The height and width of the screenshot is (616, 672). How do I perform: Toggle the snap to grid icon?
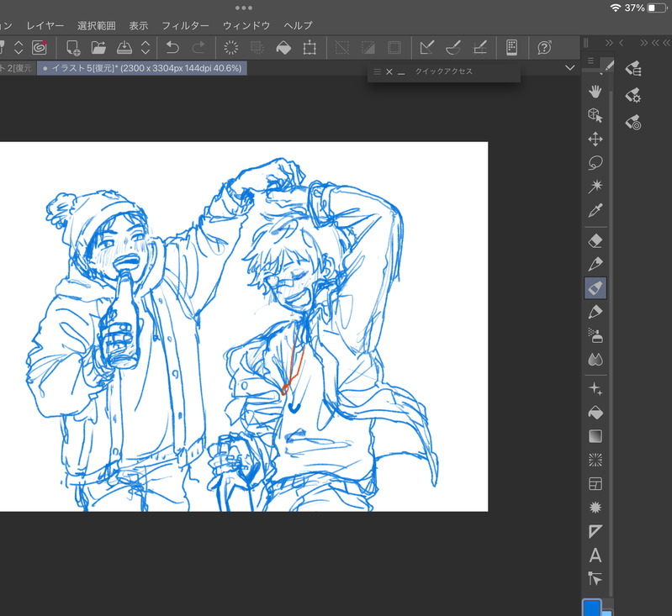point(480,47)
